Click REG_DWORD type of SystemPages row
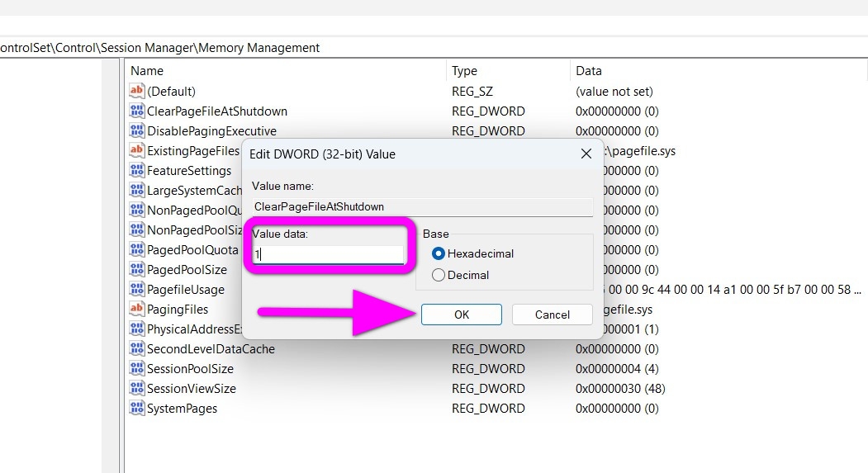This screenshot has width=868, height=473. [488, 409]
